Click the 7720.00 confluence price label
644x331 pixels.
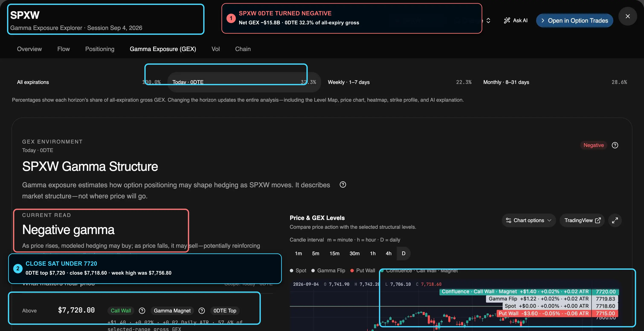tap(605, 291)
